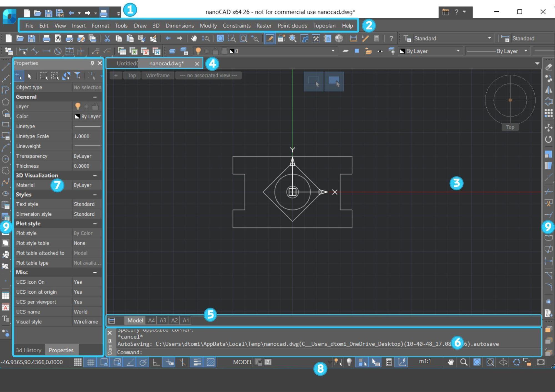Open the Help question mark toolbar icon

391,38
